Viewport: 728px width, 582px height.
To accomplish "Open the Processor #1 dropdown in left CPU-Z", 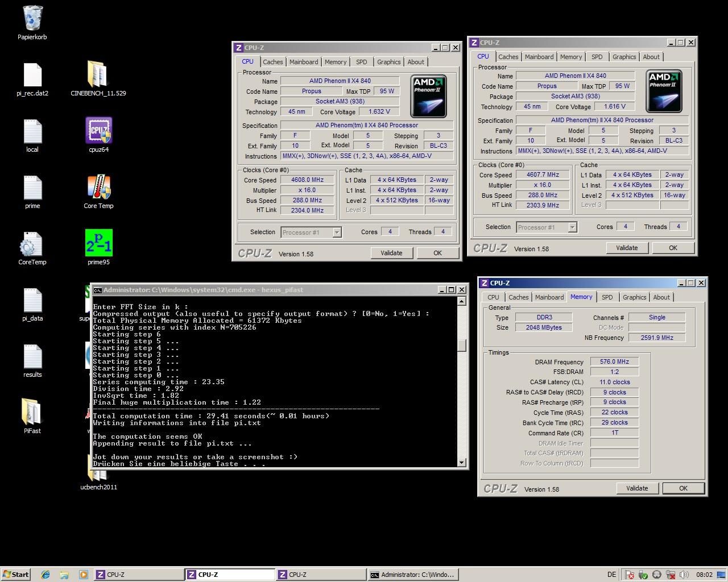I will (x=337, y=232).
